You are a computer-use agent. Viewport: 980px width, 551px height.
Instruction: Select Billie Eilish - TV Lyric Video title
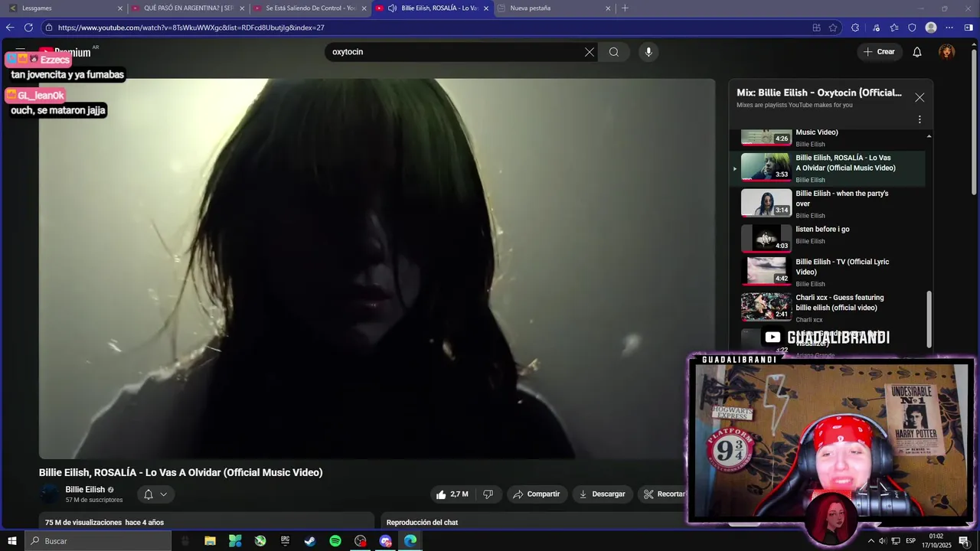click(x=842, y=267)
